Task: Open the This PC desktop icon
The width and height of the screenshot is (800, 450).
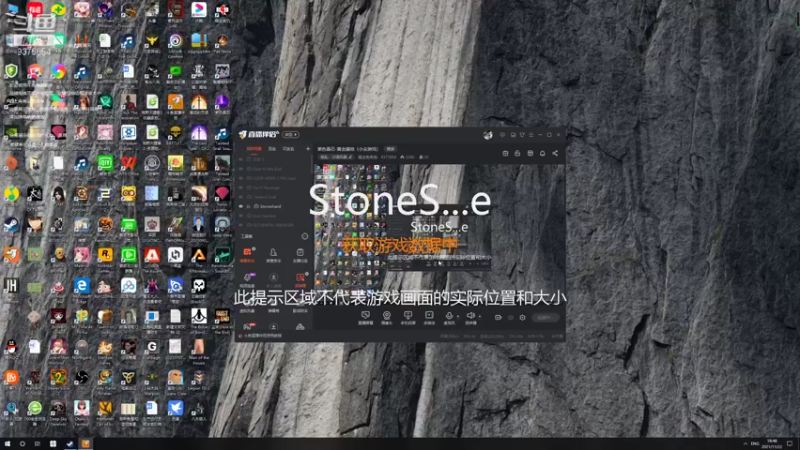Action: pyautogui.click(x=12, y=9)
